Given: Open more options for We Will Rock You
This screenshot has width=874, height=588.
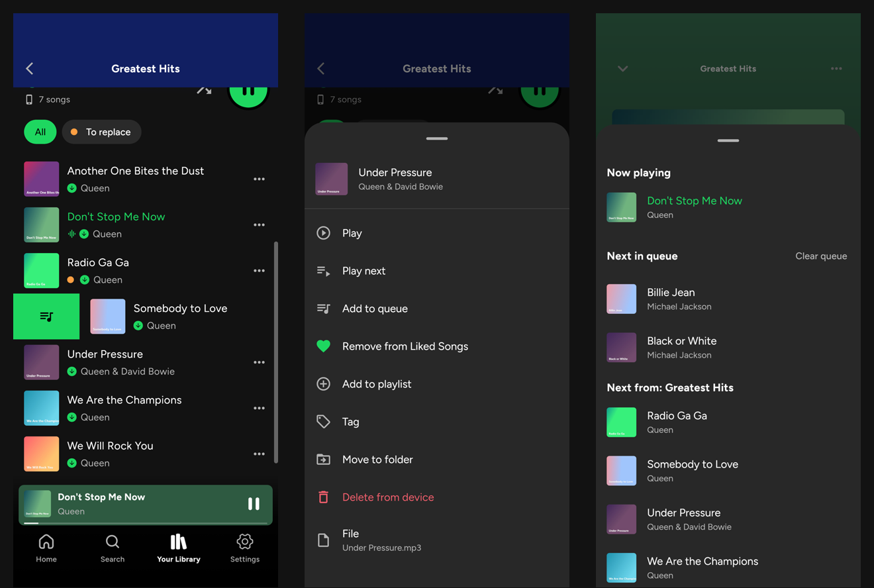Looking at the screenshot, I should 259,454.
